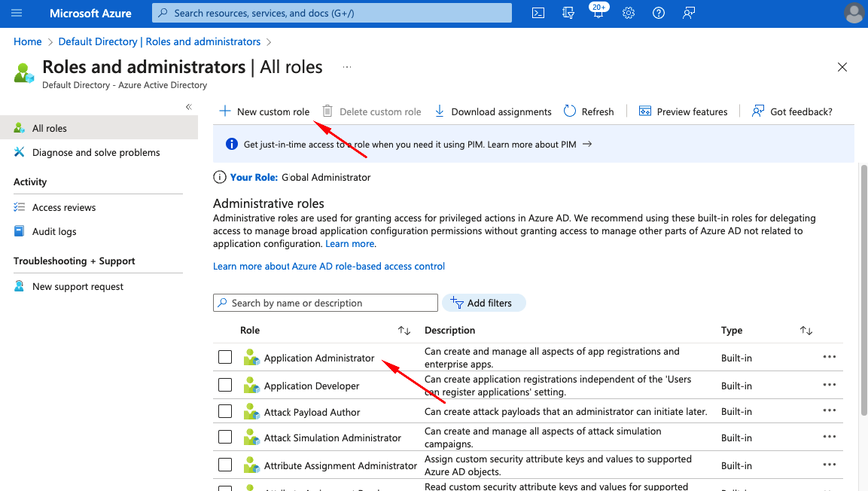Open the Attribute Assignment Administrator role
The height and width of the screenshot is (491, 868).
(340, 465)
